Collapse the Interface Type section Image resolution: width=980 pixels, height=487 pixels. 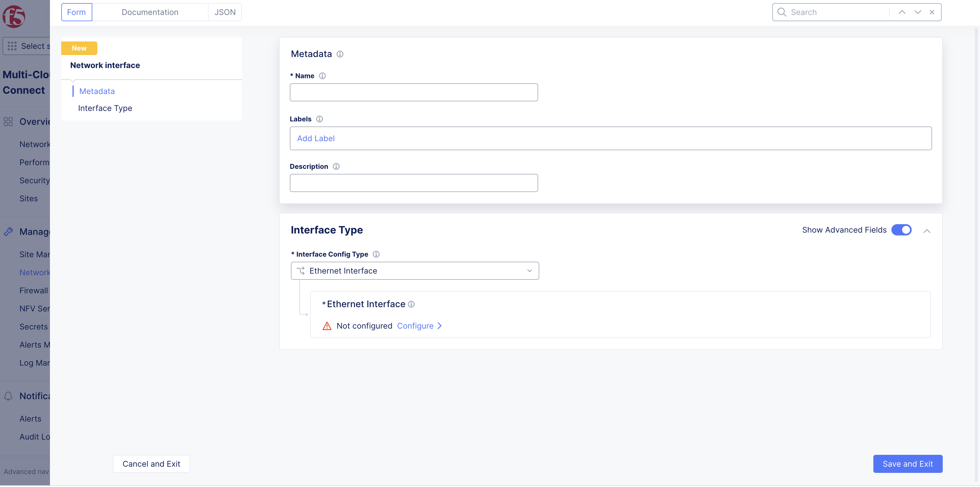click(927, 231)
